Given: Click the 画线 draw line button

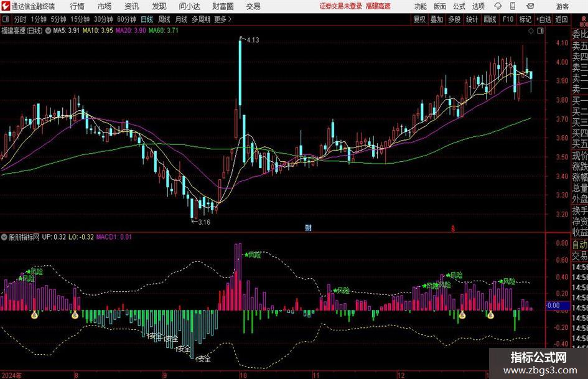Looking at the screenshot, I should coord(490,19).
